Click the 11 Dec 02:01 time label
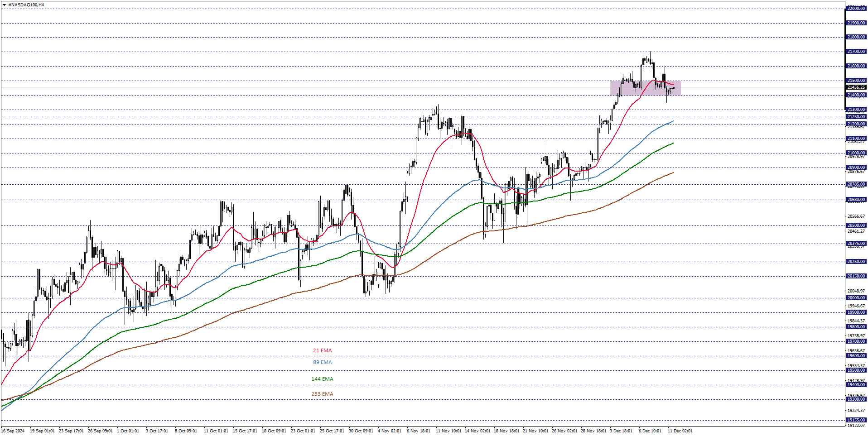Viewport: 868px width, 436px height. [680, 431]
